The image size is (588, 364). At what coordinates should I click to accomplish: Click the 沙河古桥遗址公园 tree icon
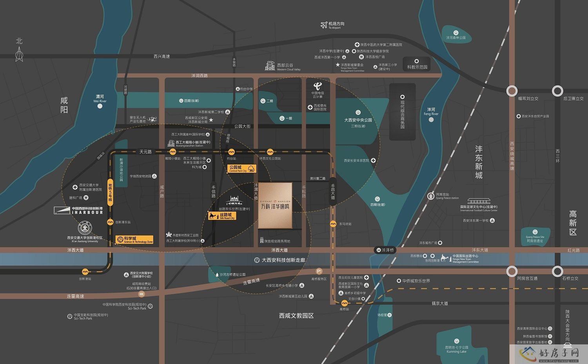coord(217,275)
